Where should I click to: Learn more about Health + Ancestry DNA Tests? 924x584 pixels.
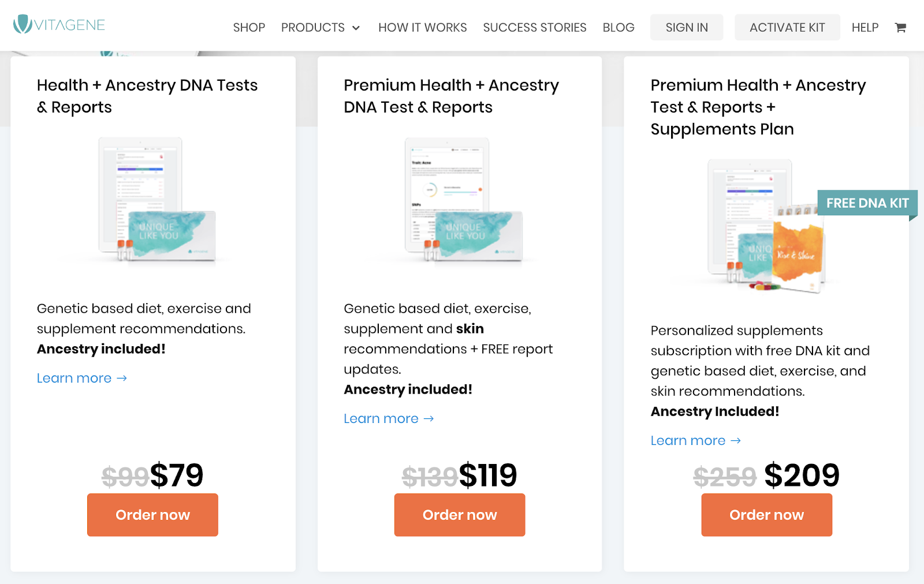click(81, 378)
